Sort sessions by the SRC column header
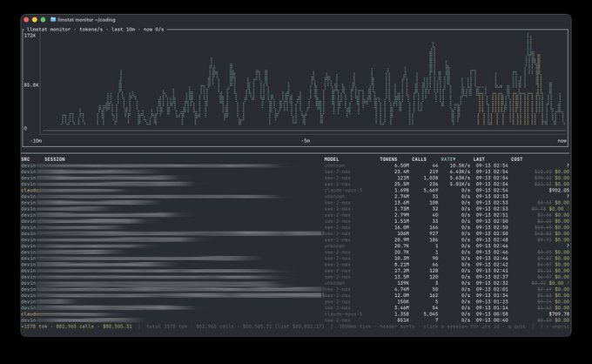This screenshot has width=592, height=364. tap(25, 159)
